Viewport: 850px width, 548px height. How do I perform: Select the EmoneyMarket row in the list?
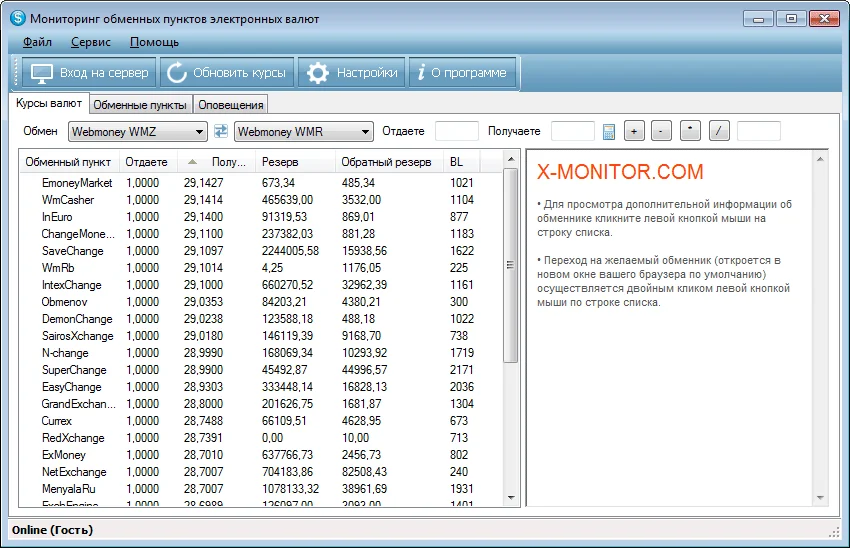pyautogui.click(x=77, y=183)
